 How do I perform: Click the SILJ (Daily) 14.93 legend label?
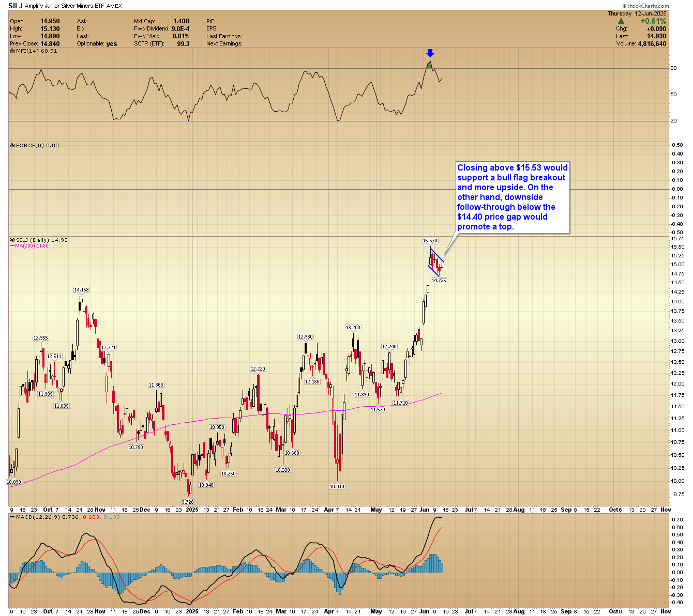click(x=42, y=240)
